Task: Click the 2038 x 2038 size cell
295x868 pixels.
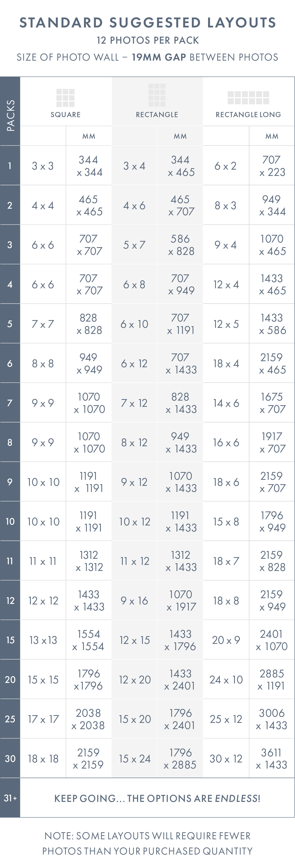Action: [88, 719]
